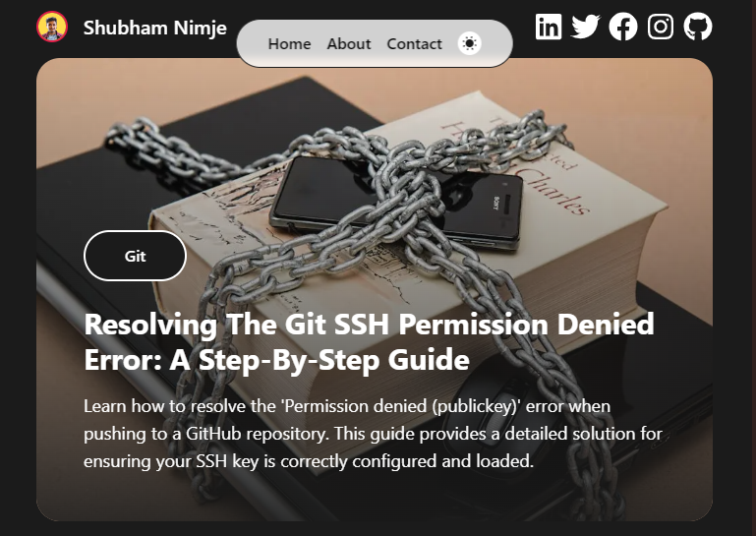The height and width of the screenshot is (536, 756).
Task: Open the LinkedIn profile icon
Action: [549, 27]
